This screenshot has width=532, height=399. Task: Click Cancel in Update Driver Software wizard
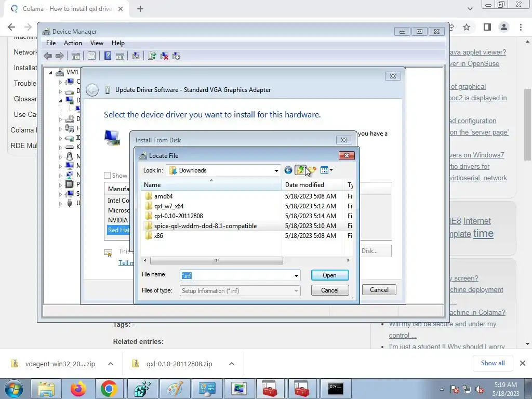[379, 290]
